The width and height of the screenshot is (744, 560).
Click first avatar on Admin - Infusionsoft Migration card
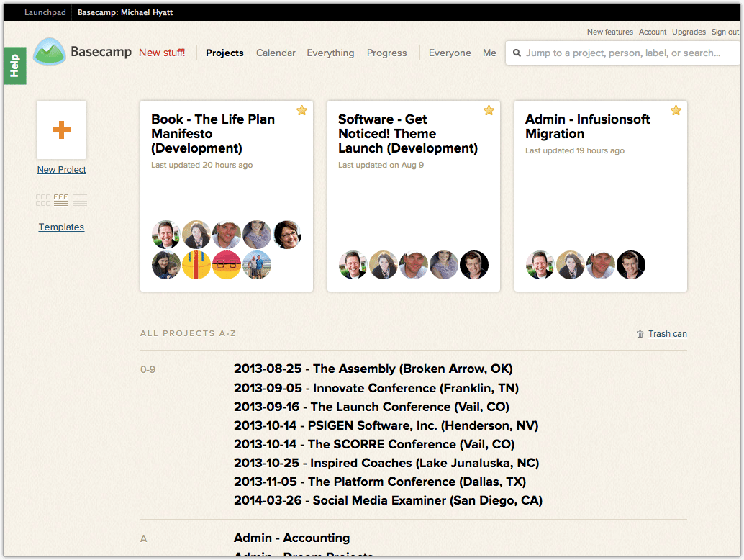coord(540,265)
